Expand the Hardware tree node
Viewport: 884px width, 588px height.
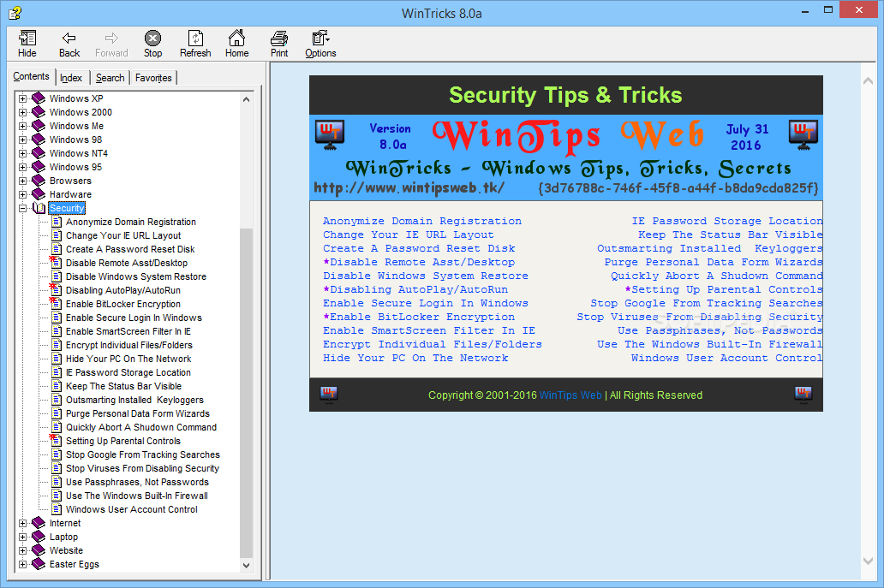22,194
